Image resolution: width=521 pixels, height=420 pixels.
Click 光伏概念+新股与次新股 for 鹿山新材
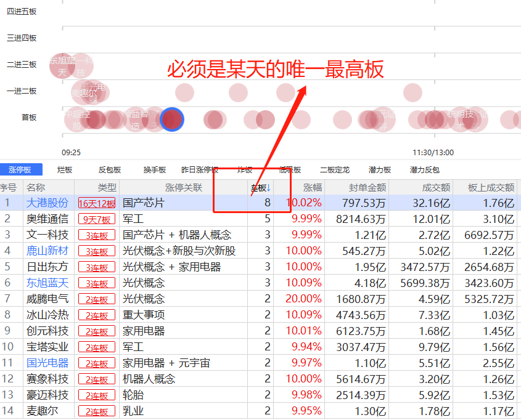(179, 251)
